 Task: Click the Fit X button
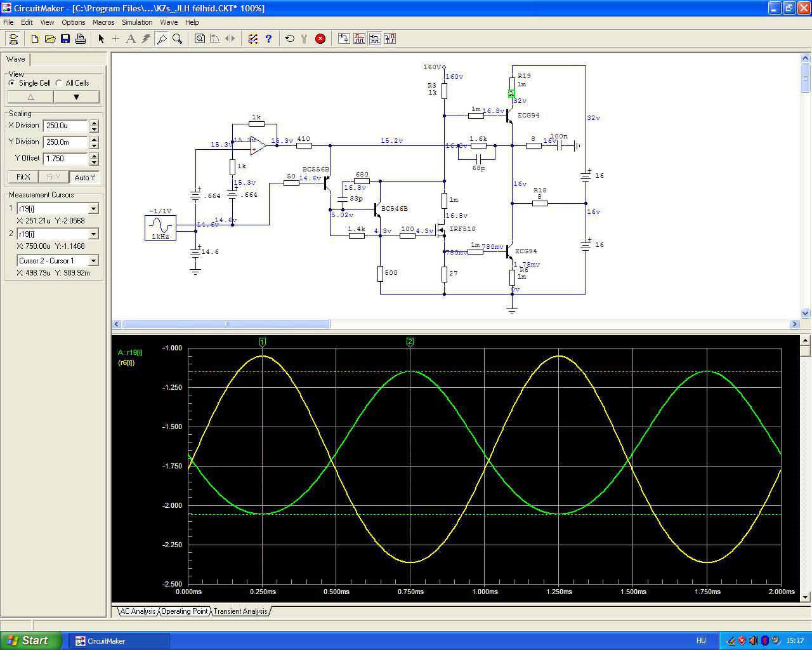click(x=23, y=177)
